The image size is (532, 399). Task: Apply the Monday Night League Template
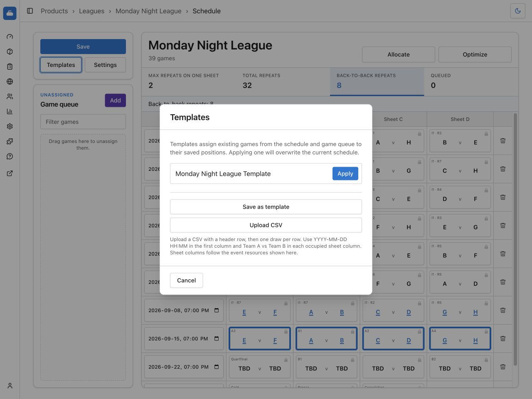coord(345,174)
